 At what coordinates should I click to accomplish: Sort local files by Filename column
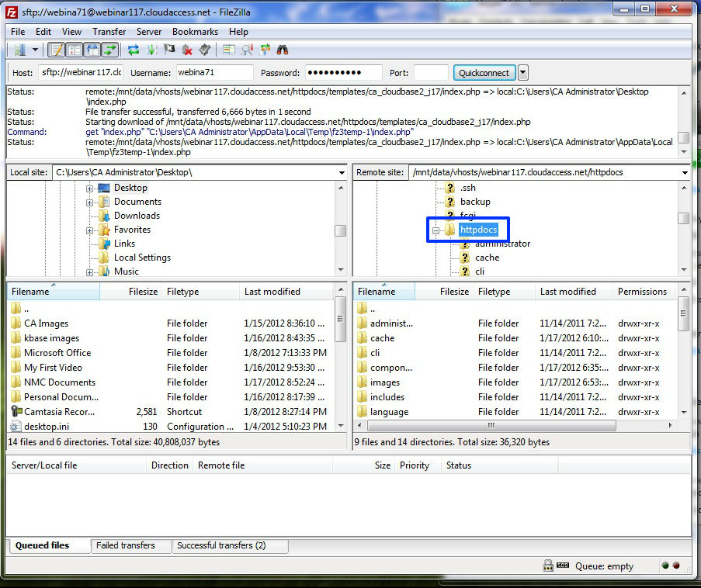click(x=53, y=292)
